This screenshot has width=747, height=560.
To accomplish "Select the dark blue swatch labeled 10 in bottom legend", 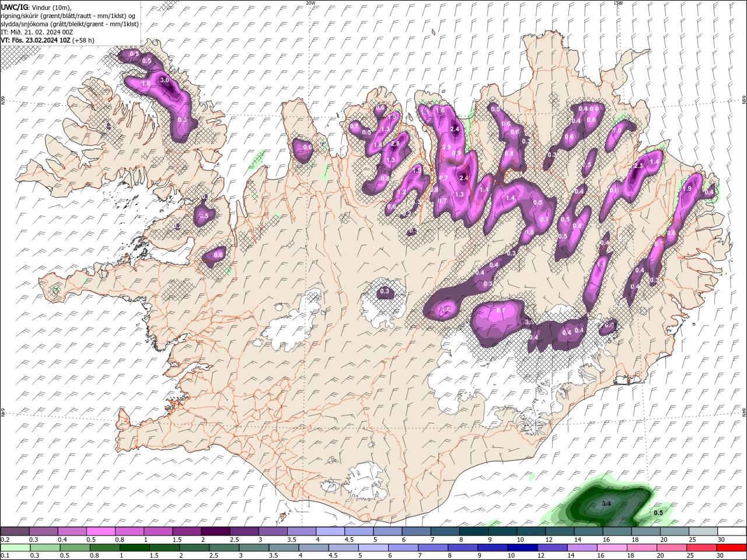I will coord(522,548).
